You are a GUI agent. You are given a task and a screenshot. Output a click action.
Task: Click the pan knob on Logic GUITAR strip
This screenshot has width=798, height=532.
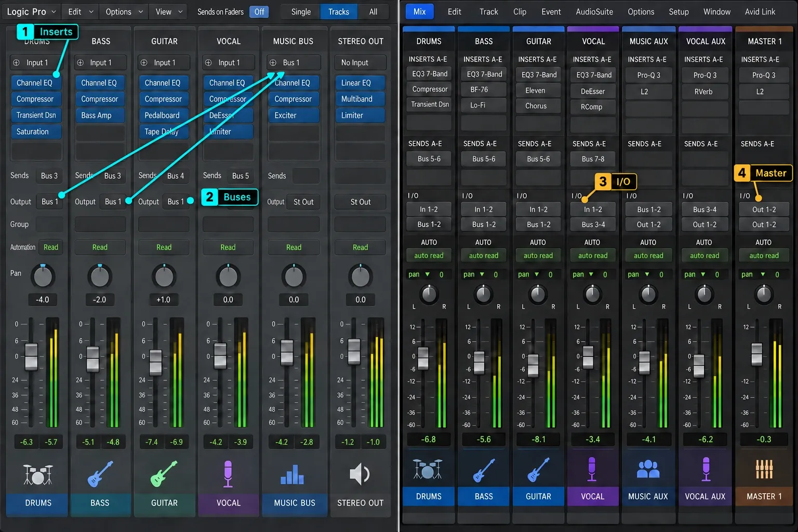[x=164, y=277]
